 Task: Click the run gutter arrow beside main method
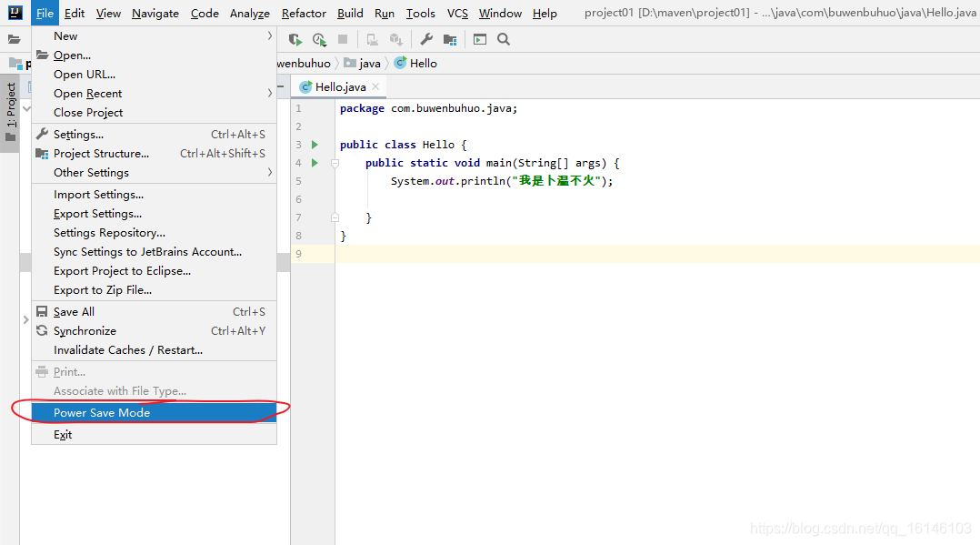pyautogui.click(x=315, y=163)
